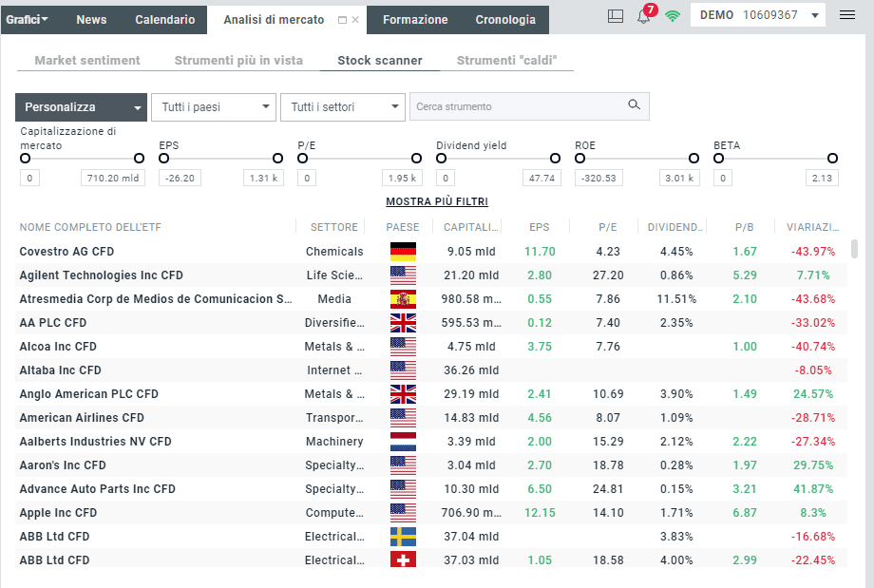Grab the BETA slider maximum handle
This screenshot has width=874, height=588.
pyautogui.click(x=832, y=159)
